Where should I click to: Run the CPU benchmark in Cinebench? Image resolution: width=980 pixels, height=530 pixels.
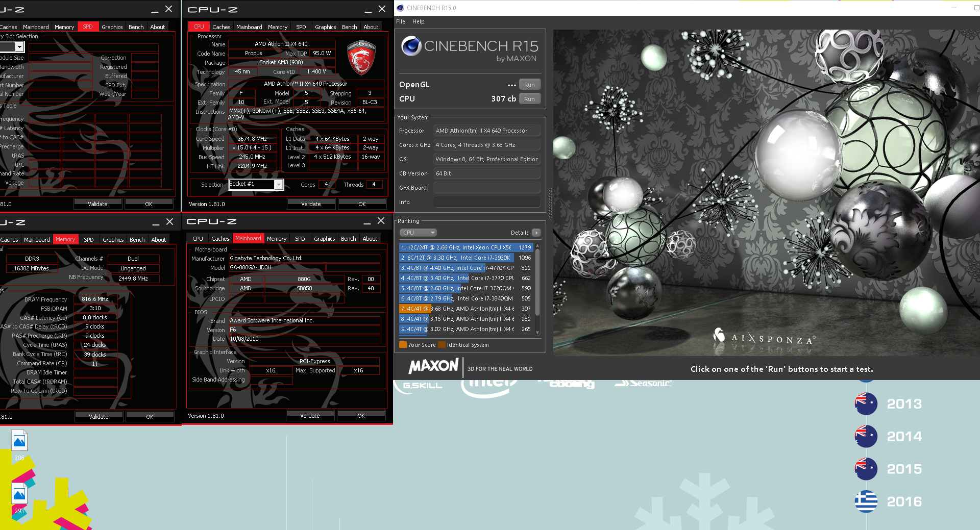[529, 99]
